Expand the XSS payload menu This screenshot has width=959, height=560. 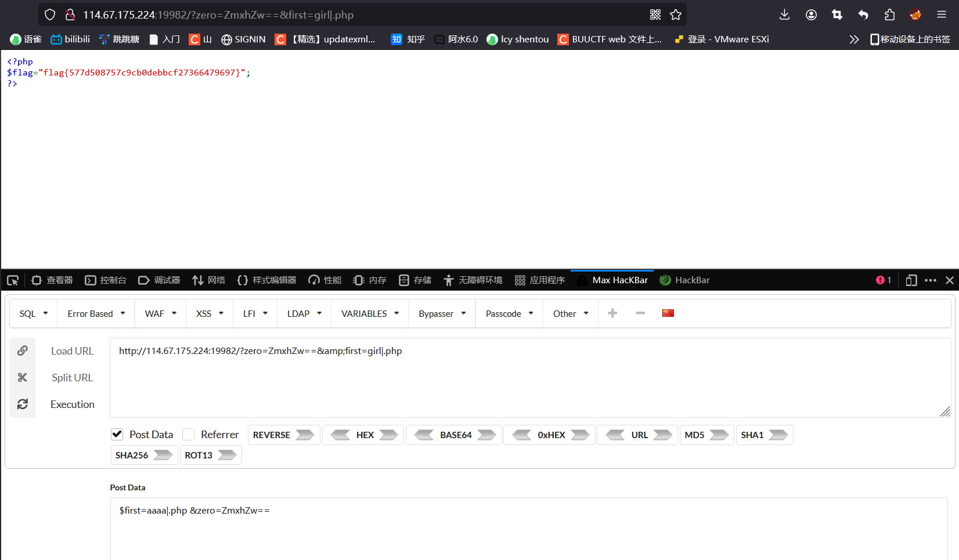[209, 313]
